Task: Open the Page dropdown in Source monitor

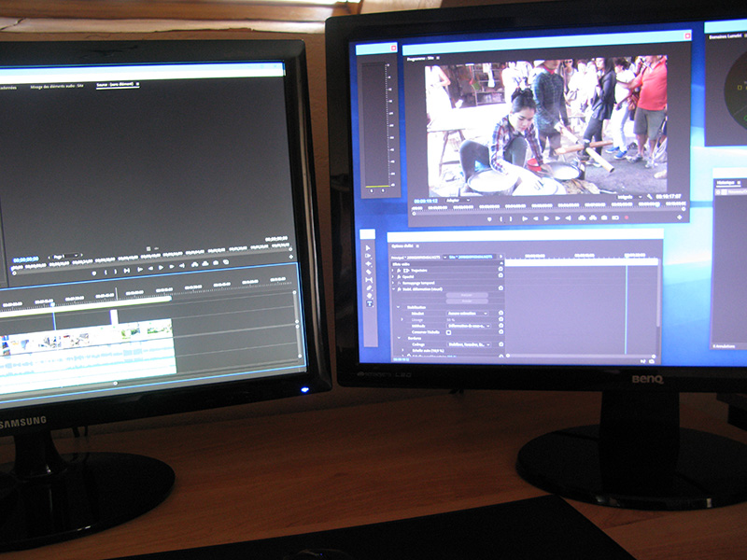Action: [x=65, y=256]
